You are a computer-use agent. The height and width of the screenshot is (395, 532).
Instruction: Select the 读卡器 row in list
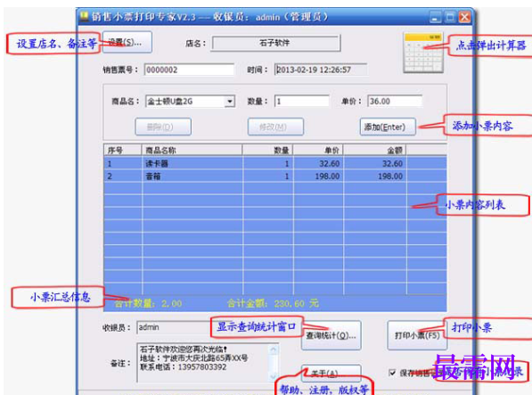point(274,163)
